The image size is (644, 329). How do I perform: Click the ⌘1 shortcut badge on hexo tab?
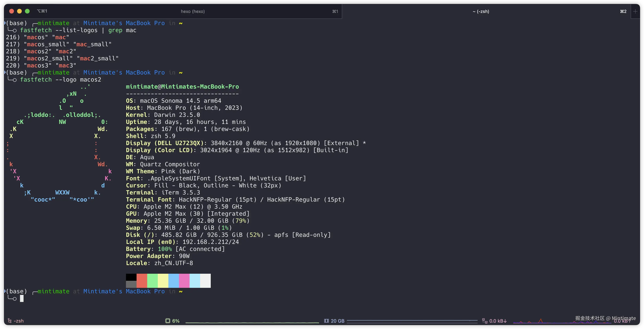coord(335,12)
